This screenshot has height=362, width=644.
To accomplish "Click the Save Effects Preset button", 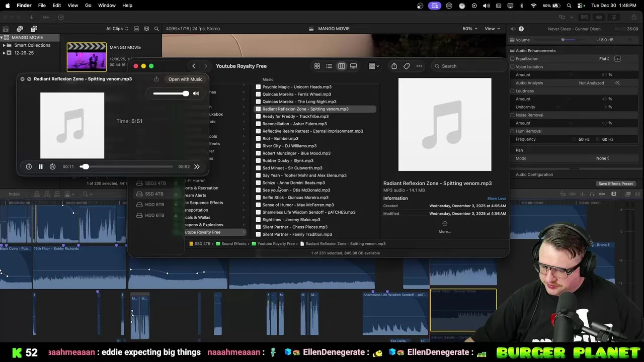I will pos(615,184).
